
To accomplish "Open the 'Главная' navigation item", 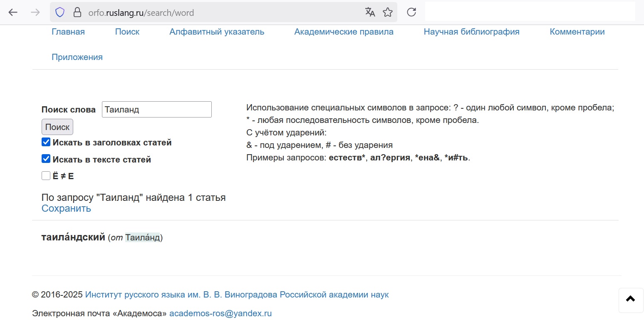I will coord(68,32).
